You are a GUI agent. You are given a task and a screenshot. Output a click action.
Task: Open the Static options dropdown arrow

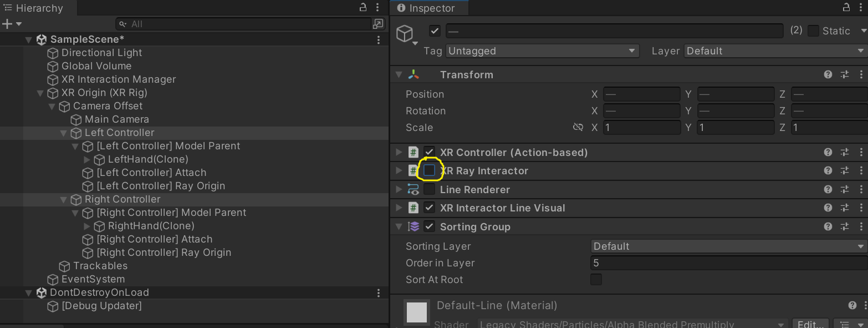click(864, 31)
